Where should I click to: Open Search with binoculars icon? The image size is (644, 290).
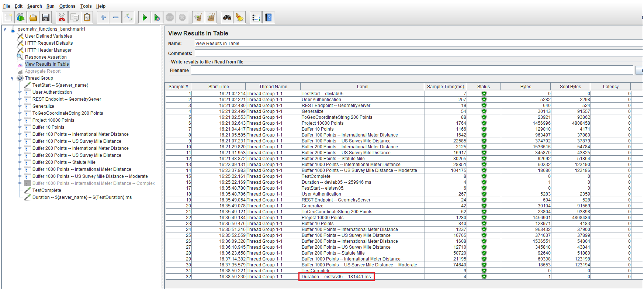pyautogui.click(x=227, y=17)
